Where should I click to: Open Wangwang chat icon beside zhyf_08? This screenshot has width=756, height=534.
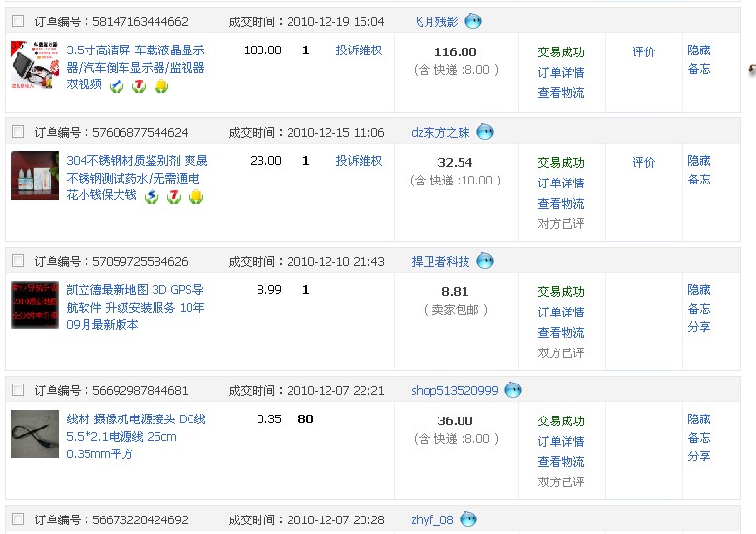pyautogui.click(x=468, y=519)
